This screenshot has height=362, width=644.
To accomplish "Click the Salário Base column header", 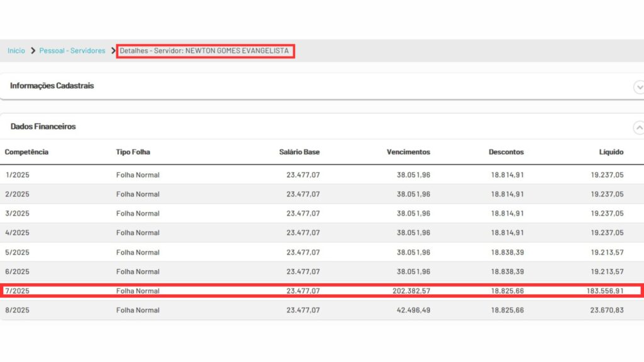I will 299,152.
